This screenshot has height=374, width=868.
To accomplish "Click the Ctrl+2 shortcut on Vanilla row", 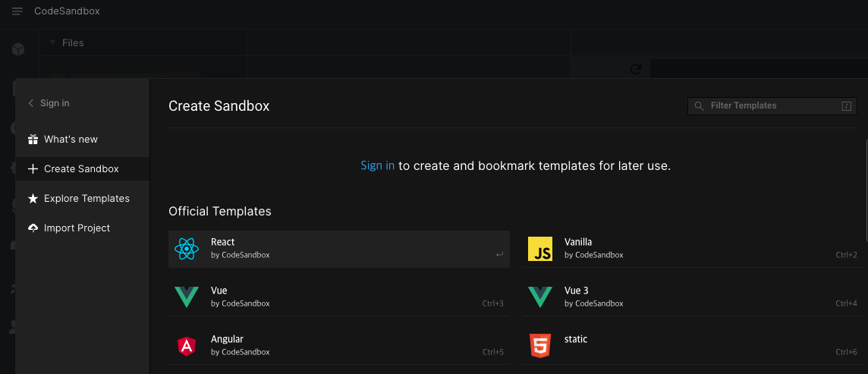I will point(847,255).
